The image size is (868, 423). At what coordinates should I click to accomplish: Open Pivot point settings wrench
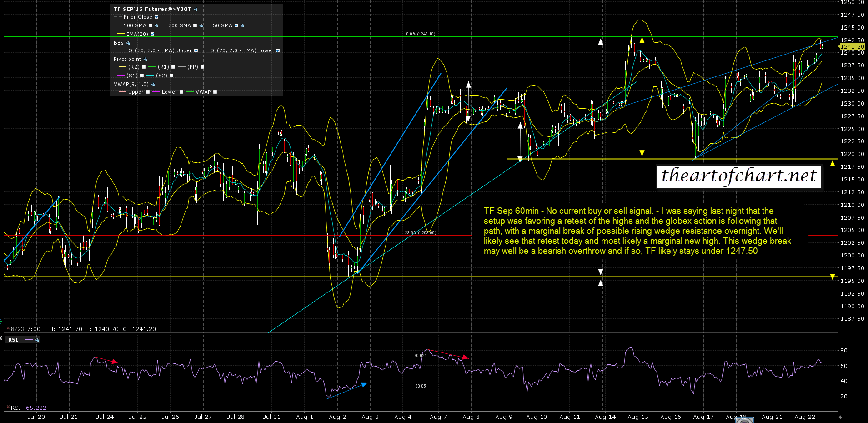[x=146, y=60]
